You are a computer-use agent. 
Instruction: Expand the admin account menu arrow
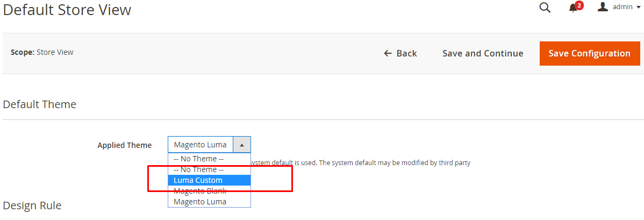pos(638,8)
